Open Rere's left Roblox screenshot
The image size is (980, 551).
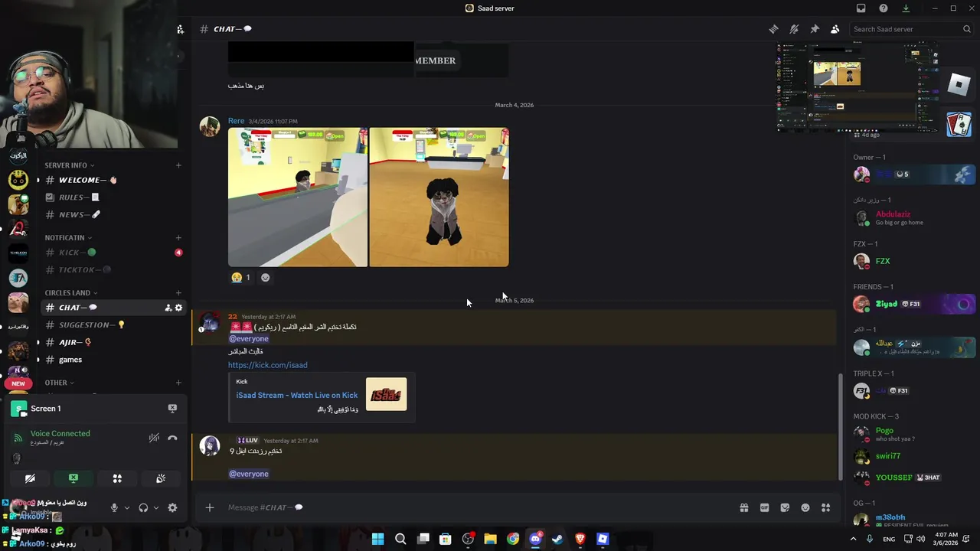tap(298, 197)
